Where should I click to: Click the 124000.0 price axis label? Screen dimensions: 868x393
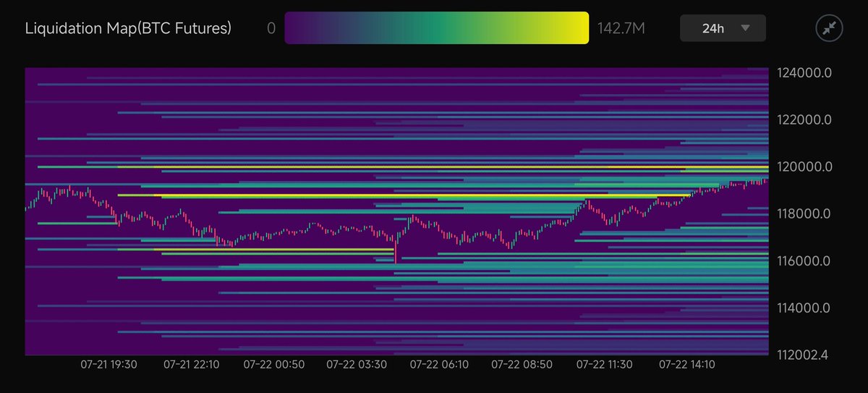tap(803, 72)
